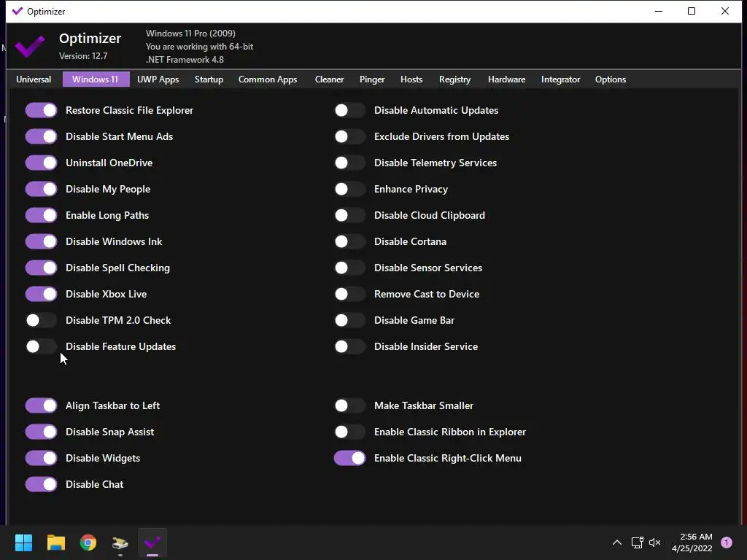This screenshot has height=560, width=747.
Task: Enable Exclude Drivers from Updates switch
Action: pos(349,136)
